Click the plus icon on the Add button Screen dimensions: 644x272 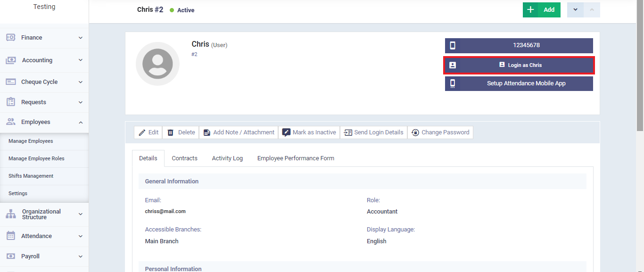(530, 9)
